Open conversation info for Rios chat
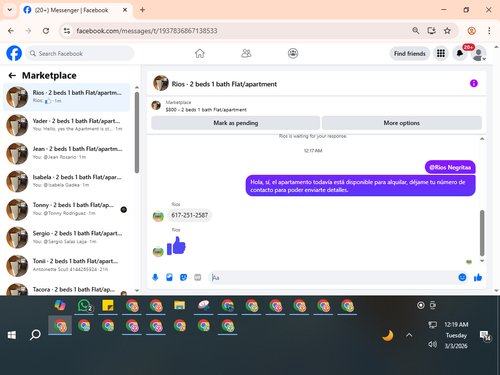The width and height of the screenshot is (500, 375). coord(474,83)
